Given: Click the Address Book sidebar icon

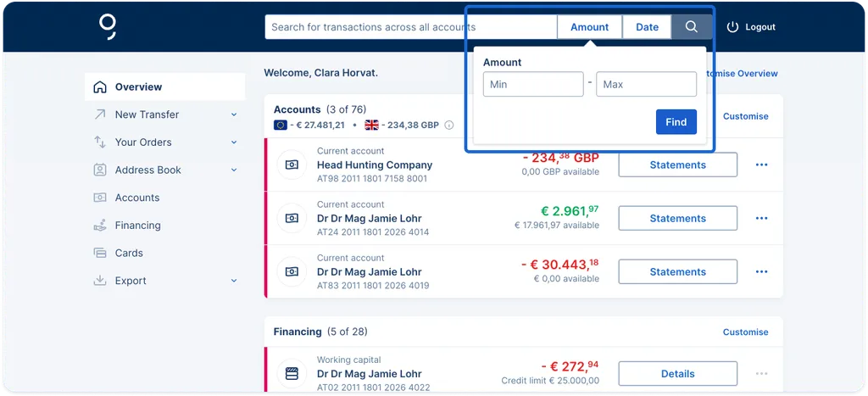Looking at the screenshot, I should click(x=99, y=170).
